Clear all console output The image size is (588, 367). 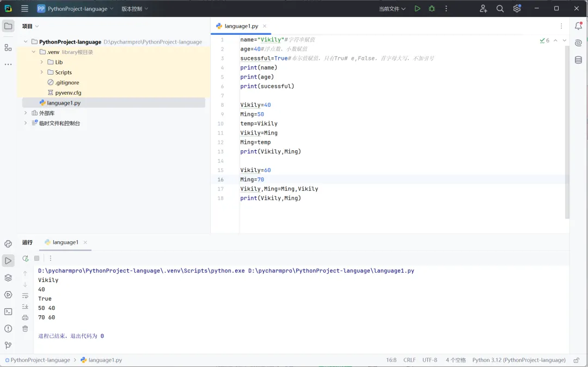pyautogui.click(x=25, y=329)
